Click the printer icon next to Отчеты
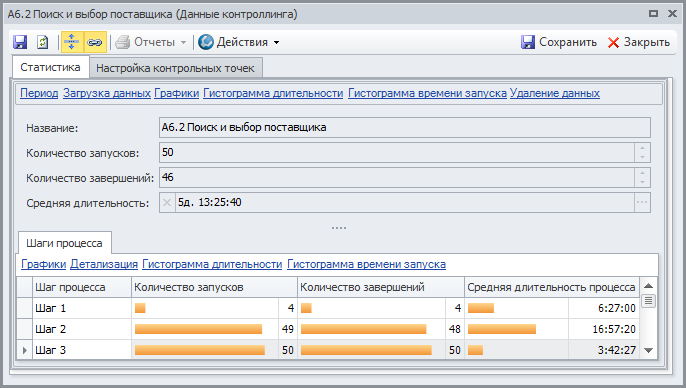The width and height of the screenshot is (686, 388). tap(123, 42)
